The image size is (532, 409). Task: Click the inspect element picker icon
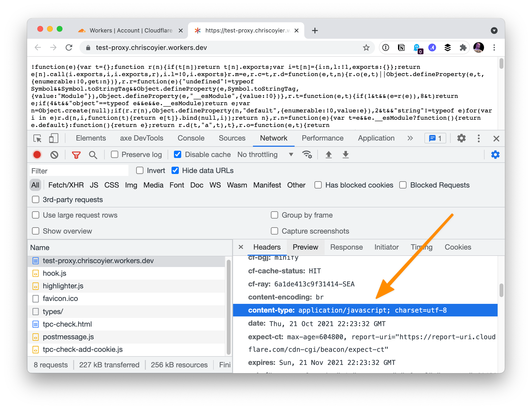(38, 138)
